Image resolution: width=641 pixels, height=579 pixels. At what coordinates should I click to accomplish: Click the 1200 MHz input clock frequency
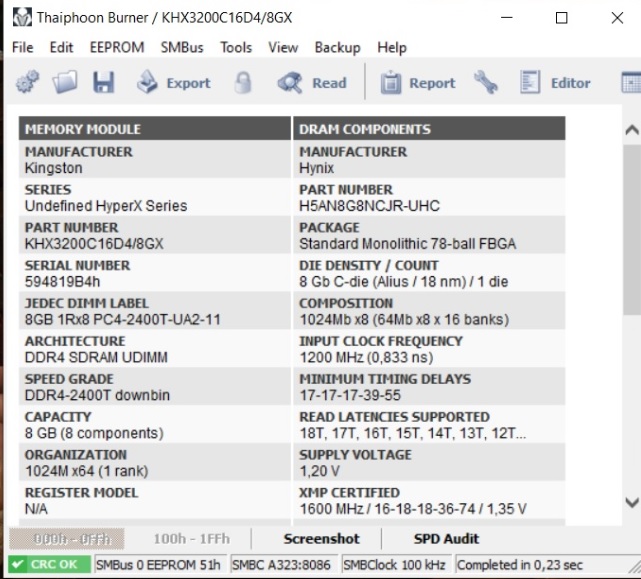366,357
